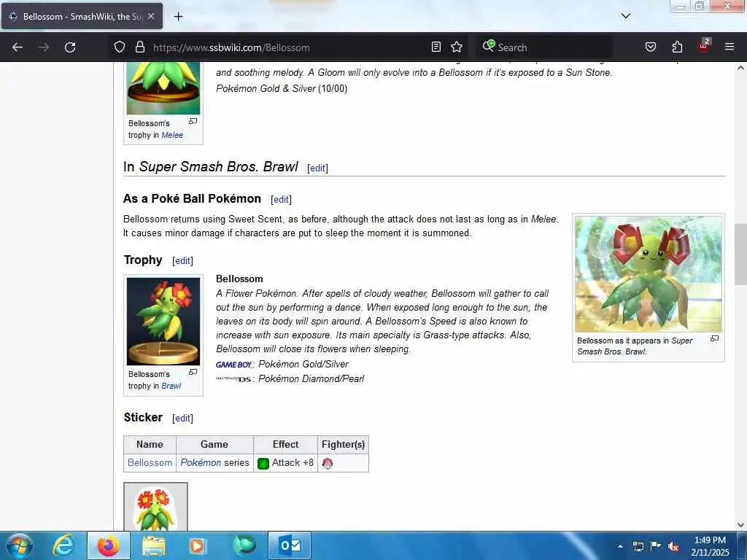Open the Pokémon series link
The width and height of the screenshot is (747, 560).
[201, 463]
